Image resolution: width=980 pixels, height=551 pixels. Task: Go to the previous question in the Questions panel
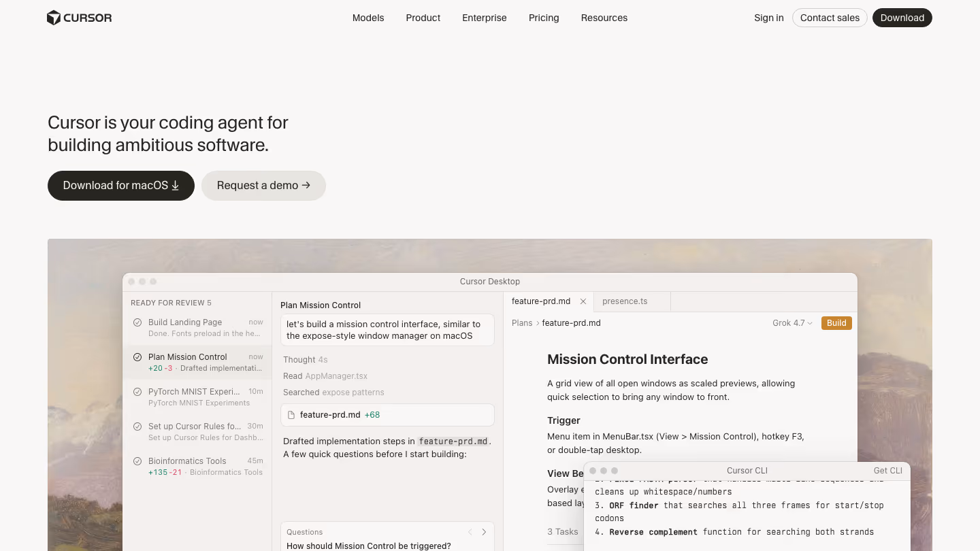coord(470,532)
